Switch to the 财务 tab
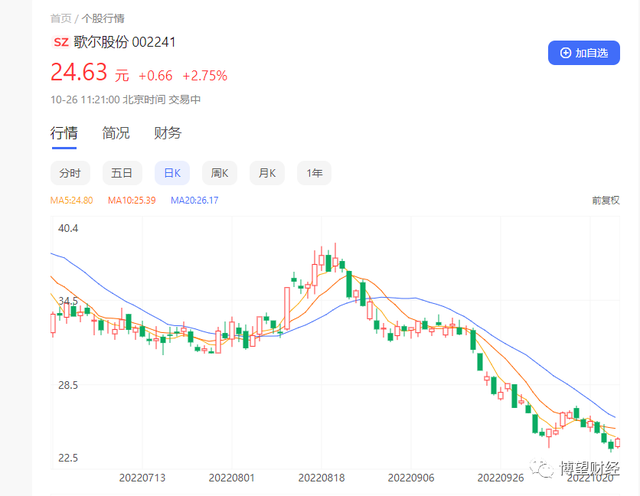 pos(168,133)
